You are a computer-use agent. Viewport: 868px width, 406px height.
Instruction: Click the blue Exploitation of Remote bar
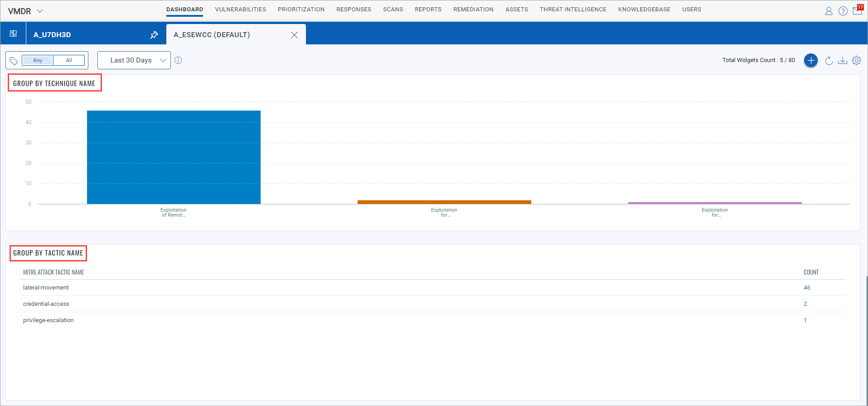tap(174, 157)
